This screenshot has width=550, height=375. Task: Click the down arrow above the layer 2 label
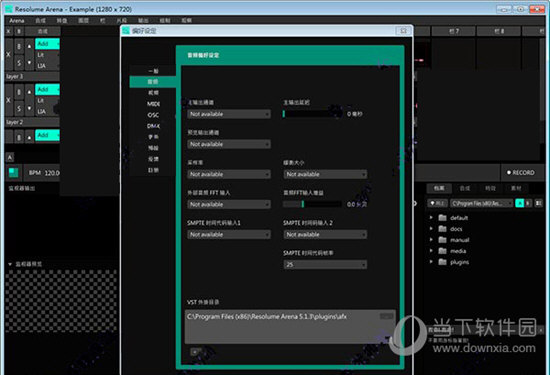29,108
